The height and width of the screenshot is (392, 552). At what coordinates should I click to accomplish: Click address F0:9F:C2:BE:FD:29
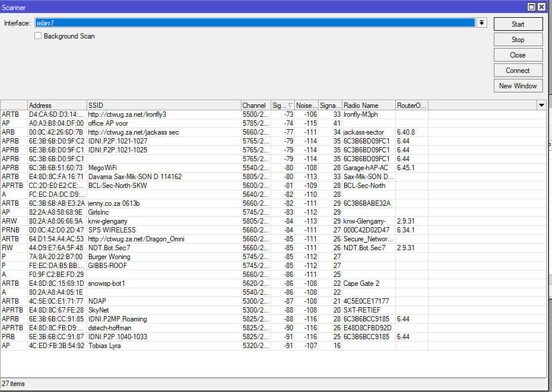(56, 275)
